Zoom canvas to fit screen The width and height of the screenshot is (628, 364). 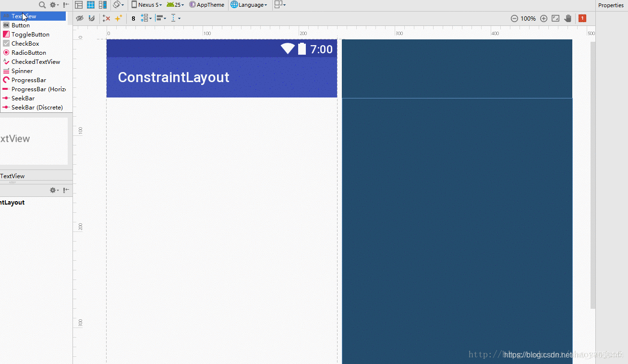[x=556, y=18]
